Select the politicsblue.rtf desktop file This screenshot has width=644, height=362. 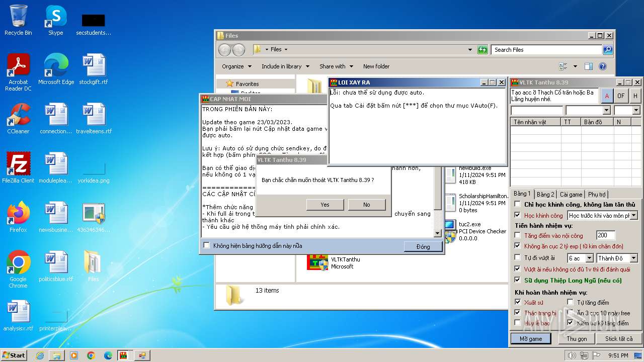(x=56, y=266)
